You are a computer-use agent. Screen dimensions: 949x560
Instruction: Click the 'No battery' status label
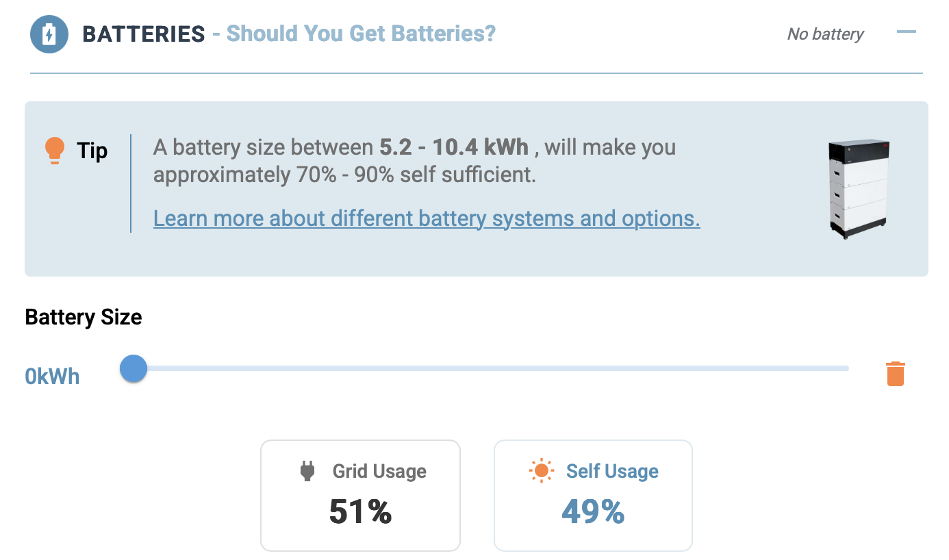[825, 34]
